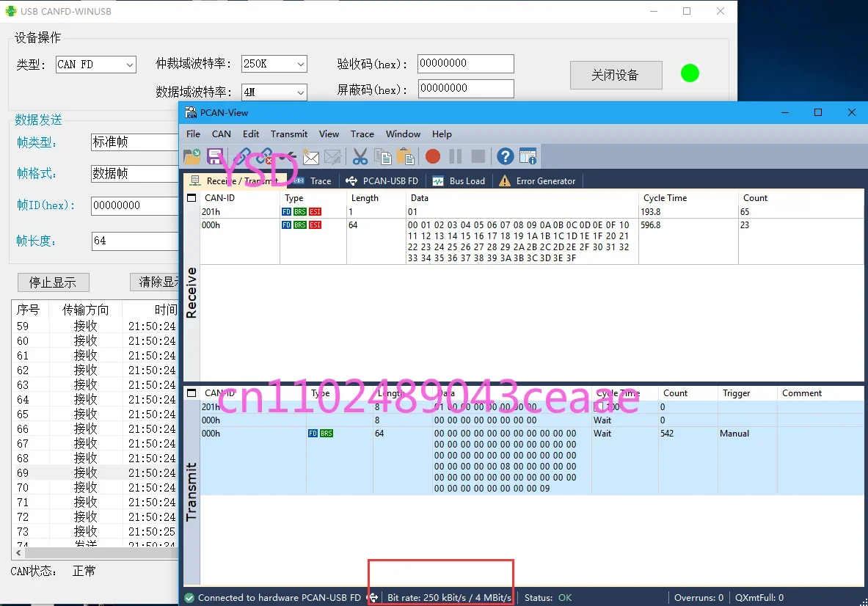This screenshot has width=868, height=606.
Task: Open the CAN FD type dropdown
Action: pos(96,65)
